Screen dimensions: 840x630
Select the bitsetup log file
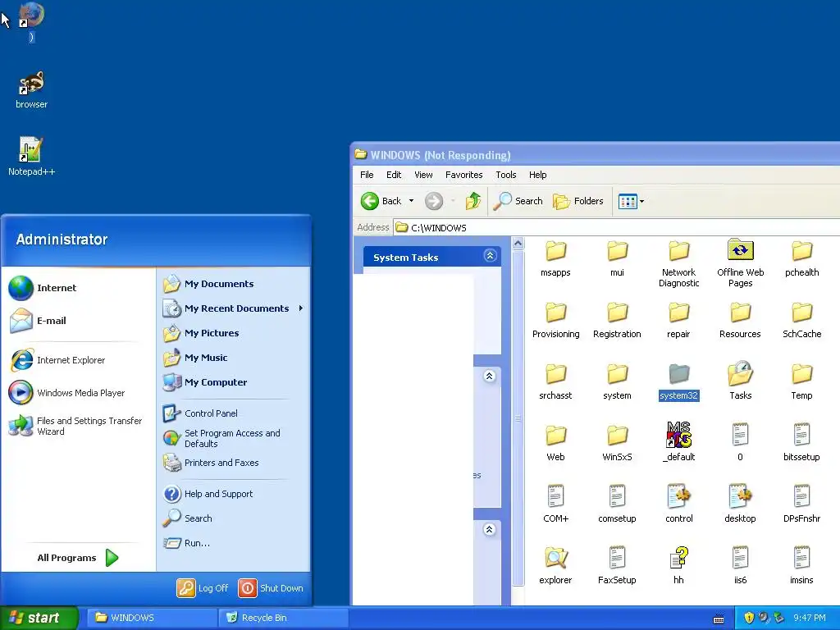802,443
